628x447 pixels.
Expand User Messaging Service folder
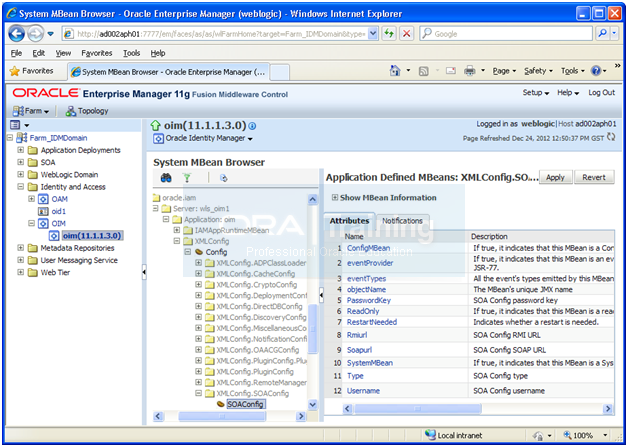(x=20, y=260)
